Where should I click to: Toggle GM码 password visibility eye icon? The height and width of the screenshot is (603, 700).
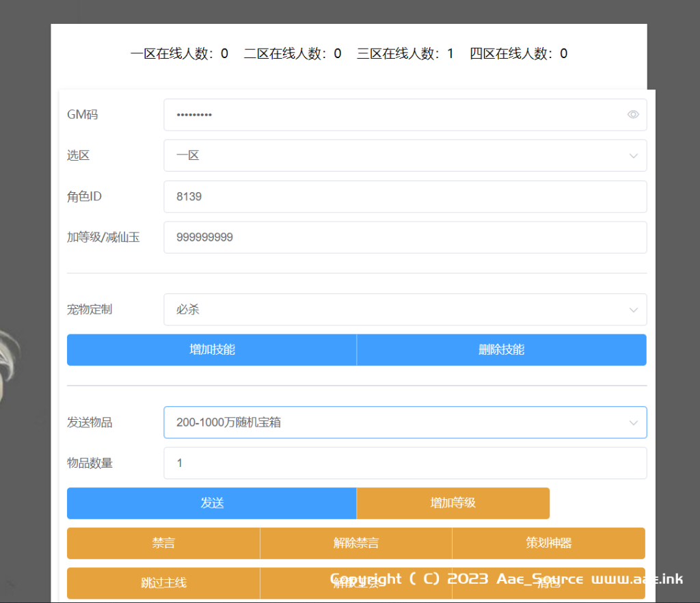point(633,115)
